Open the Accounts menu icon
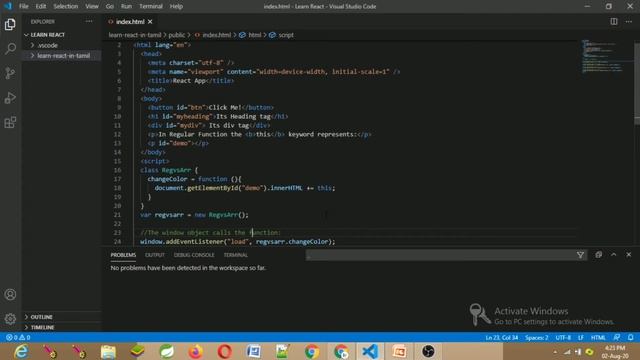 pos(10,294)
